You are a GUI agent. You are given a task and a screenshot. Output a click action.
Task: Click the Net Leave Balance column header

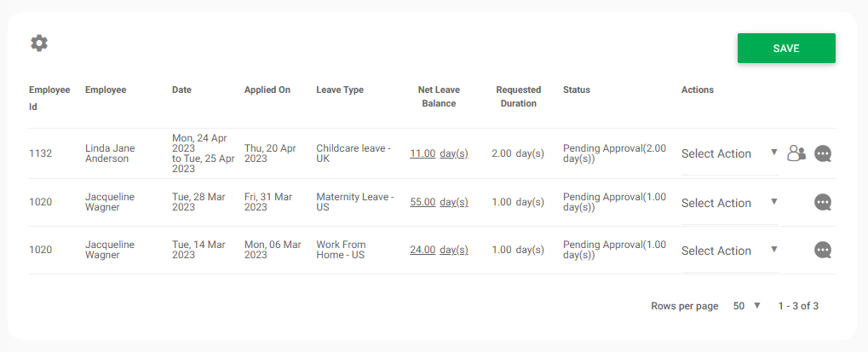pyautogui.click(x=439, y=96)
